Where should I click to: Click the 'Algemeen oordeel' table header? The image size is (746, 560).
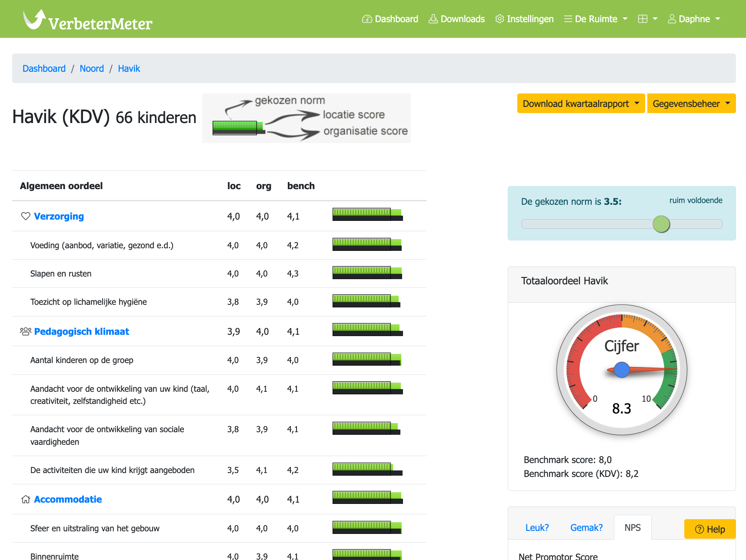pyautogui.click(x=61, y=186)
